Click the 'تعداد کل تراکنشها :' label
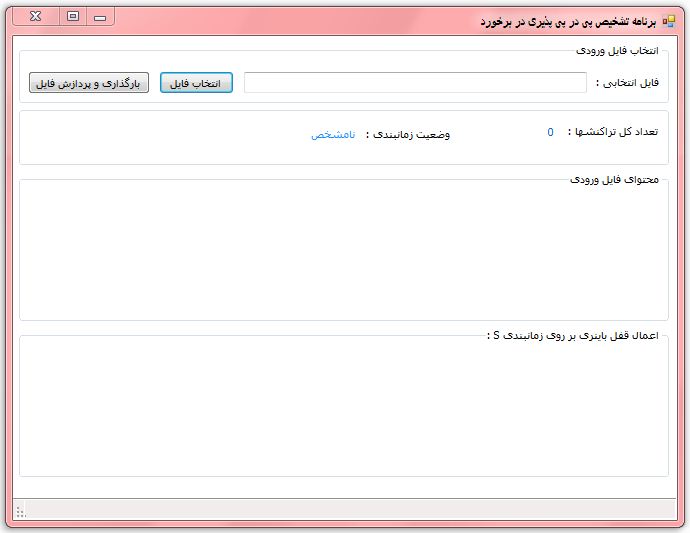This screenshot has height=533, width=690. (x=613, y=132)
